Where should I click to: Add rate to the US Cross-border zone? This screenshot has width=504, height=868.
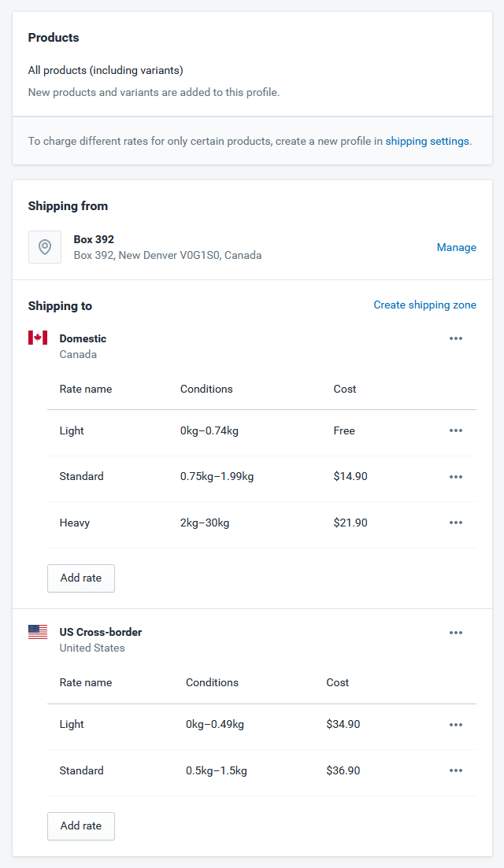[x=81, y=826]
